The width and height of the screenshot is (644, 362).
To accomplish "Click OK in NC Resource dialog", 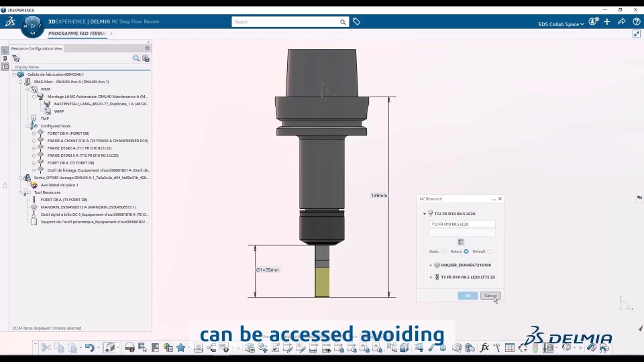I will coord(468,296).
